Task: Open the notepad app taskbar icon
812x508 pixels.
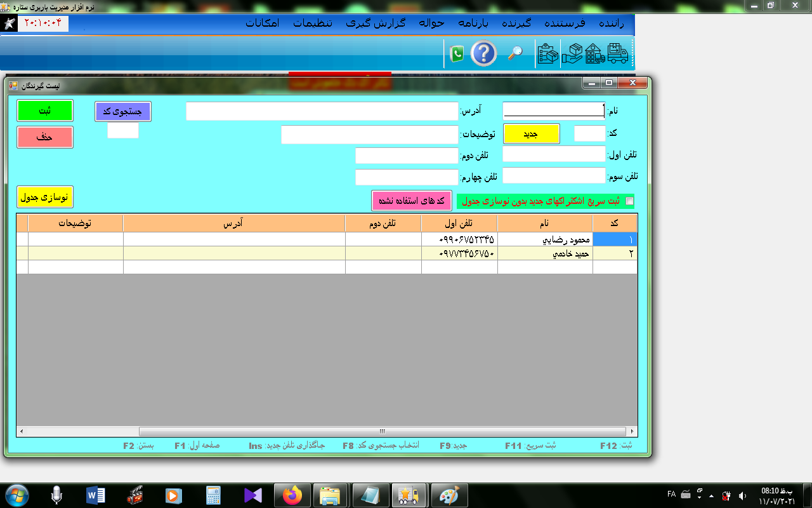Action: [x=370, y=495]
